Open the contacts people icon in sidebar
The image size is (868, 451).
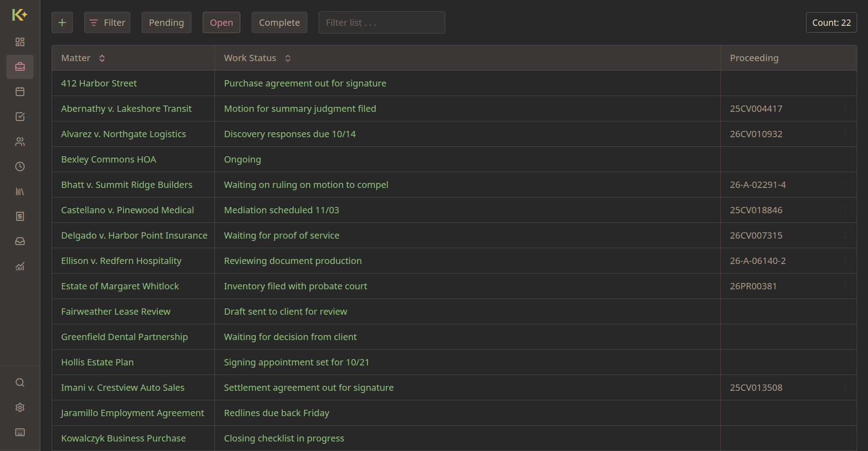(x=20, y=142)
